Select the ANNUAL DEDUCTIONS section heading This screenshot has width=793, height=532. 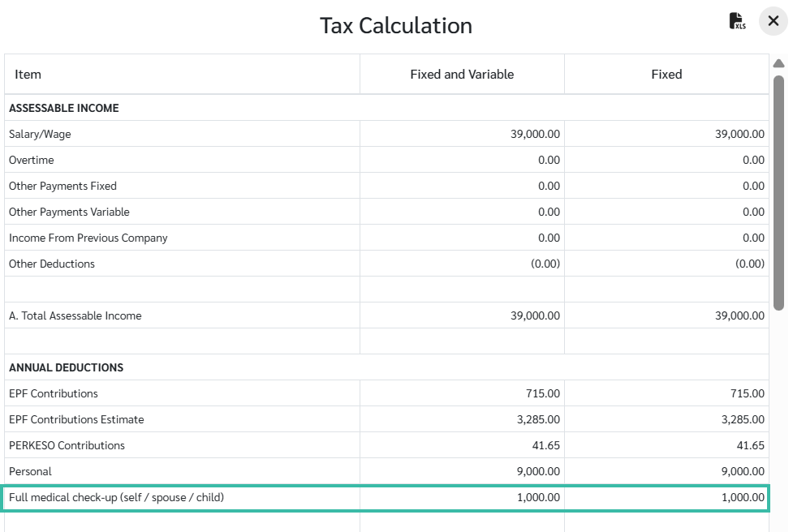click(x=67, y=368)
